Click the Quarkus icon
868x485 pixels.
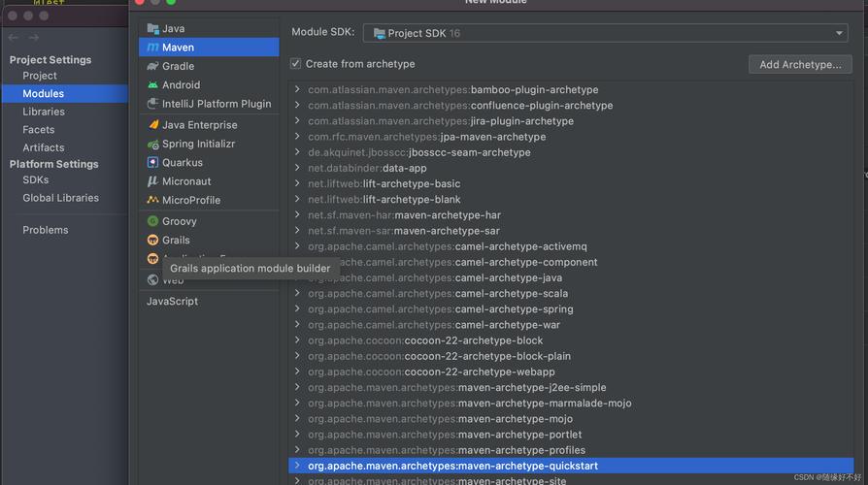[x=152, y=163]
